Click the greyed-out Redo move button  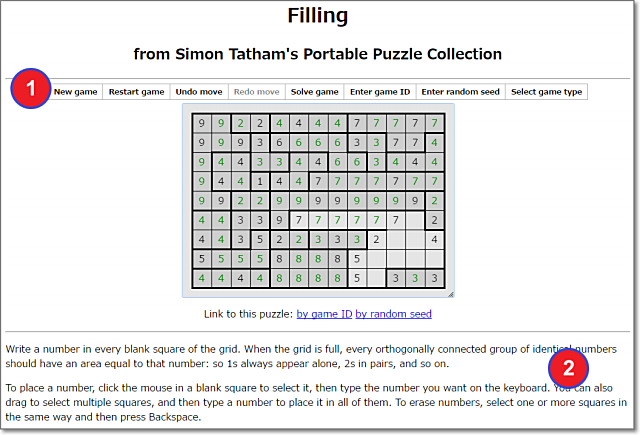coord(255,92)
